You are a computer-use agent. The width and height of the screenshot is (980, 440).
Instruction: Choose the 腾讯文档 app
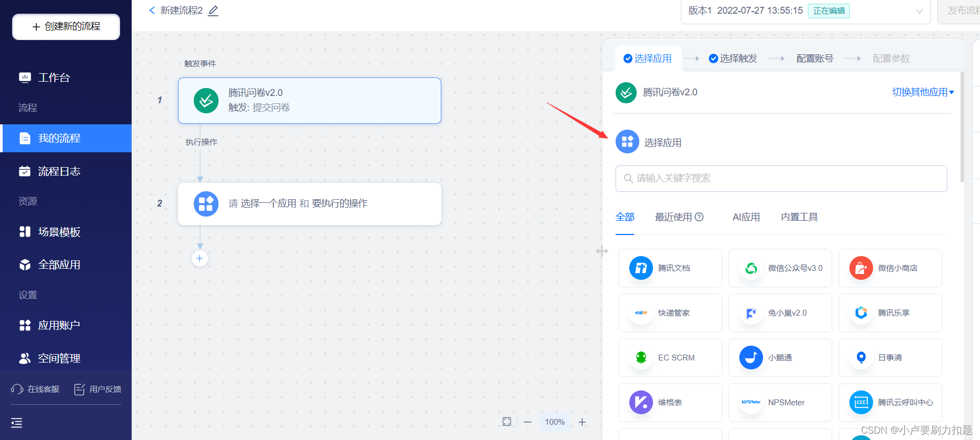670,268
